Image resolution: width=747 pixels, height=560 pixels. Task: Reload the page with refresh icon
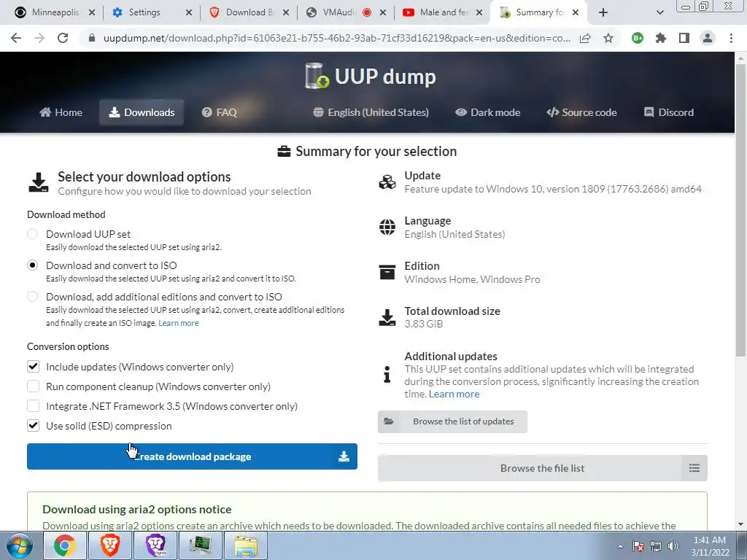pyautogui.click(x=63, y=38)
